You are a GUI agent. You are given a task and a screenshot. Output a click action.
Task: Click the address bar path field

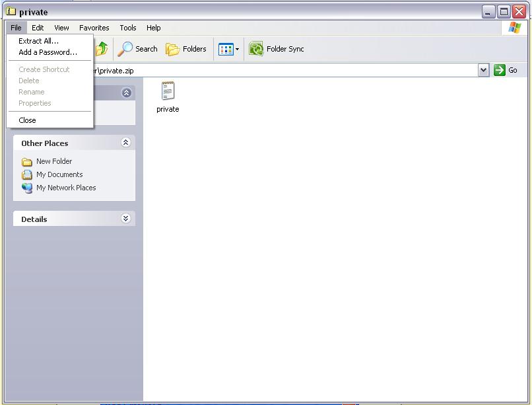(x=285, y=71)
